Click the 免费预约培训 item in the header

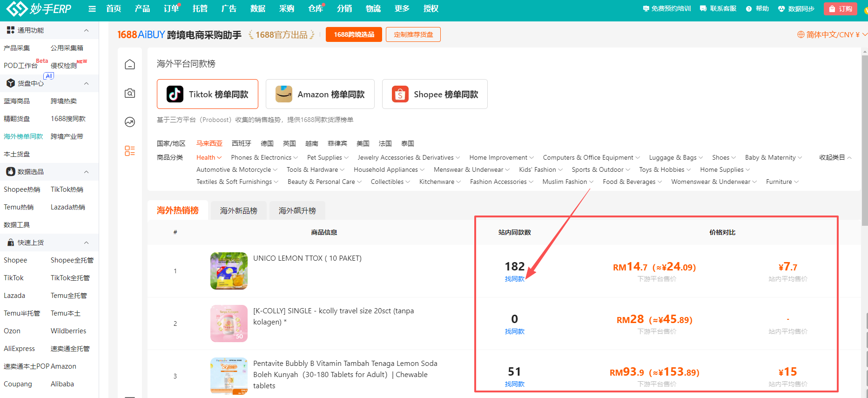click(x=667, y=8)
